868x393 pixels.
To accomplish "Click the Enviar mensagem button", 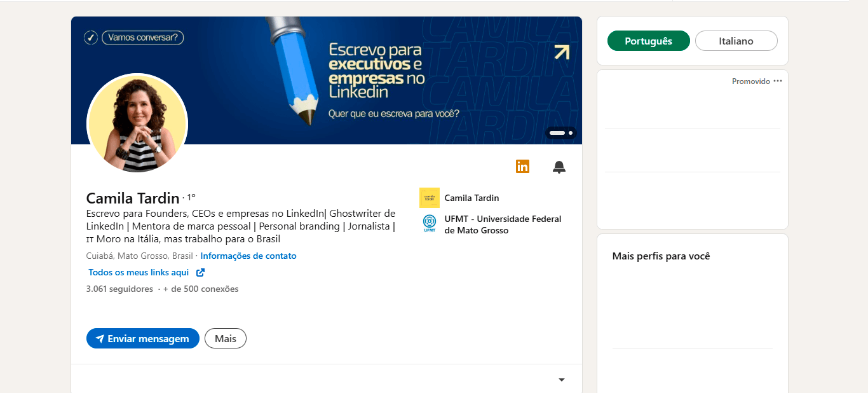I will click(x=143, y=338).
